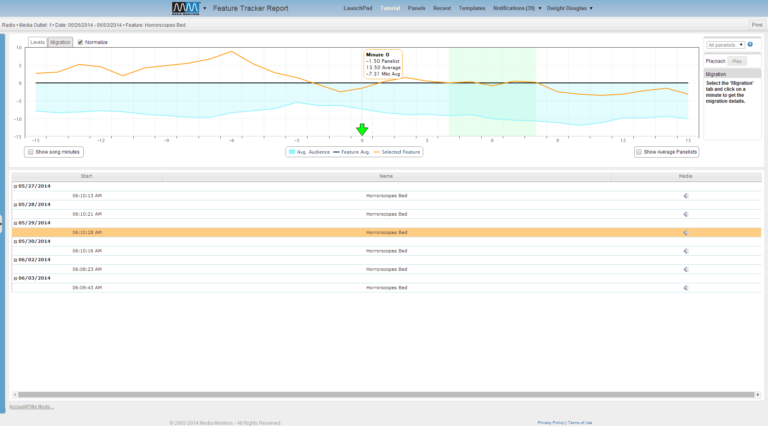Collapse the 06/02/2014 date group
The width and height of the screenshot is (768, 426).
click(x=15, y=260)
